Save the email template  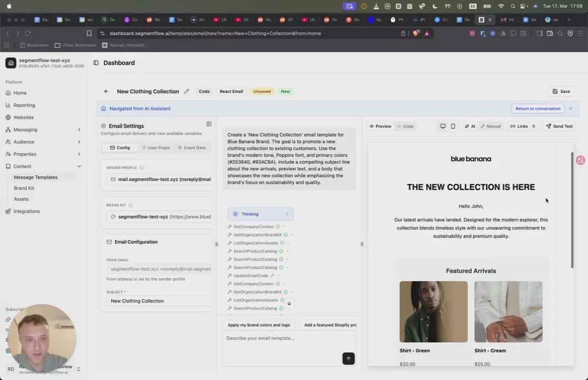[561, 91]
